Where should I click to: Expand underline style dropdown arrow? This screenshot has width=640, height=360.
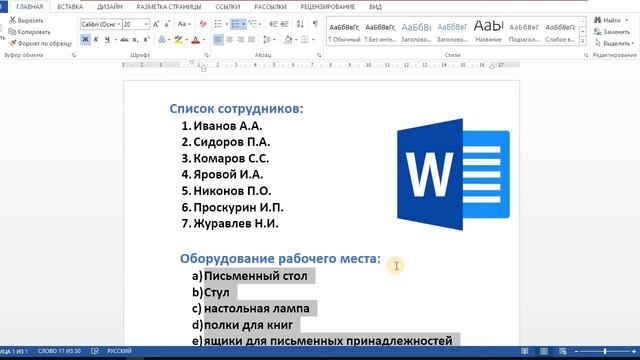116,40
